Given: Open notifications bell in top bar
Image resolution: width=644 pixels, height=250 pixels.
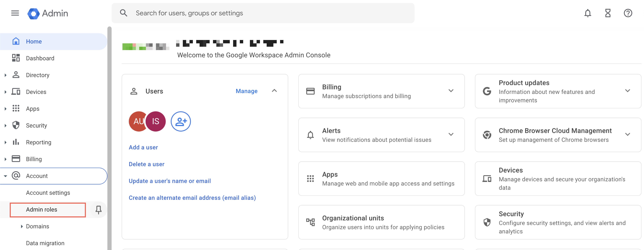Looking at the screenshot, I should coord(587,13).
